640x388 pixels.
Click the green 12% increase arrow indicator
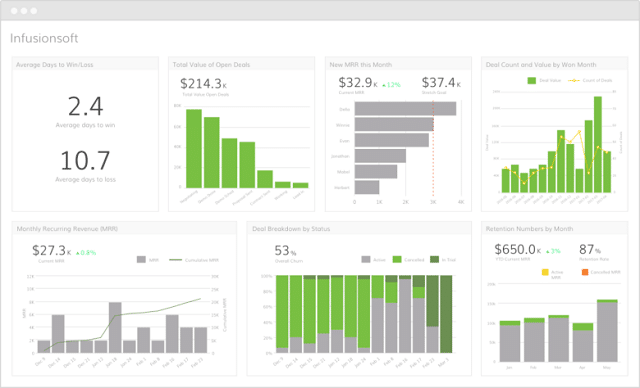(384, 85)
